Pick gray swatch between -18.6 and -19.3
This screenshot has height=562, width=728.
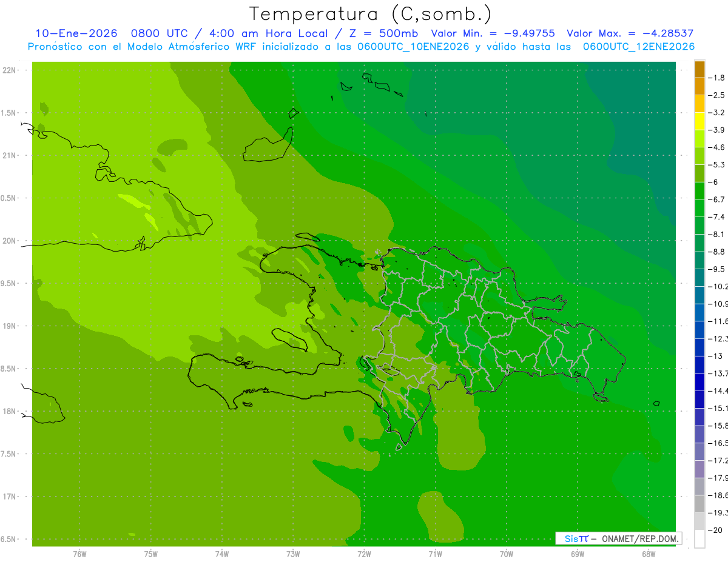[x=699, y=504]
